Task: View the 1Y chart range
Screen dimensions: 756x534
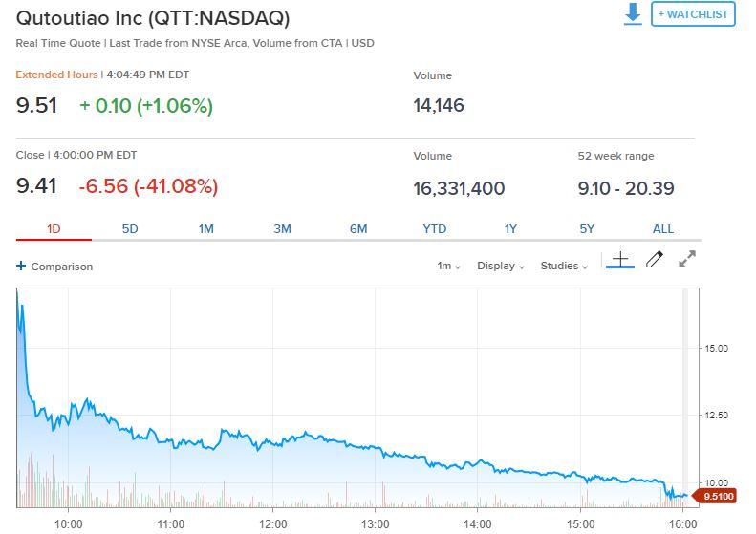Action: click(x=510, y=228)
